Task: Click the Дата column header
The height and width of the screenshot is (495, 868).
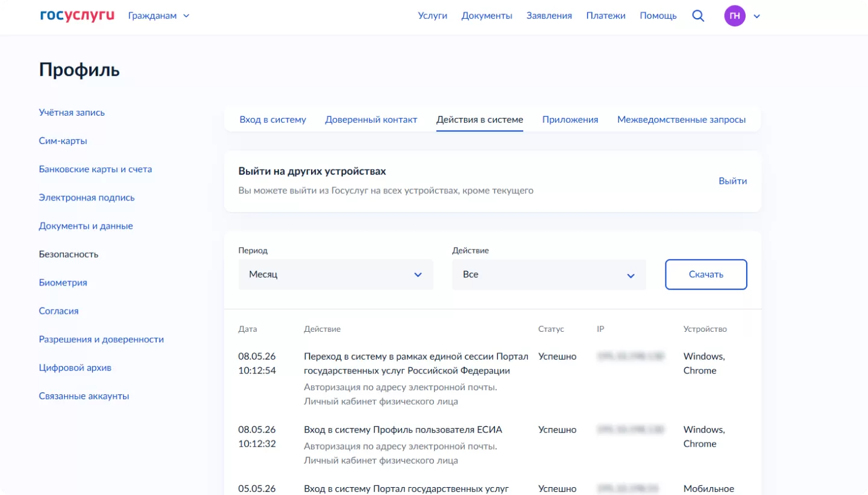Action: [x=248, y=329]
